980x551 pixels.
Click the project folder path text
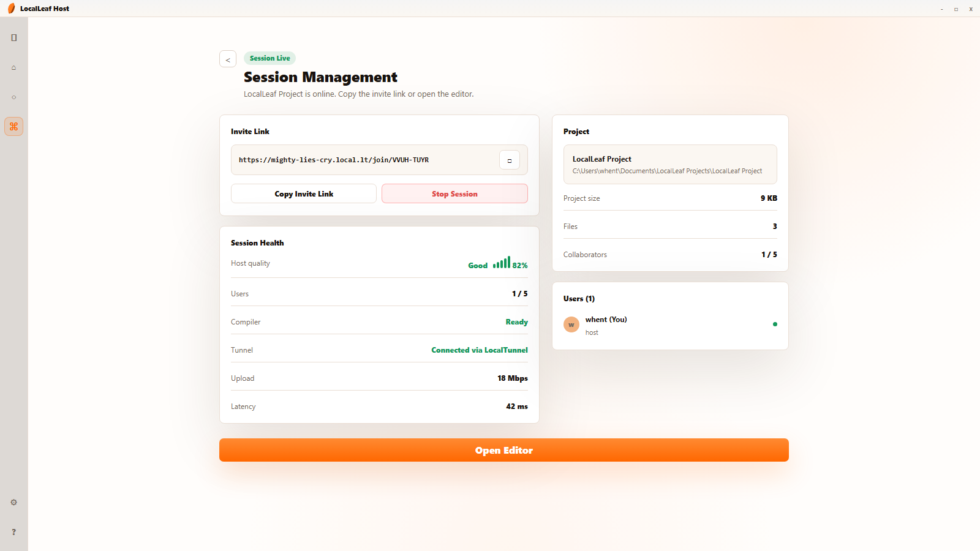667,171
